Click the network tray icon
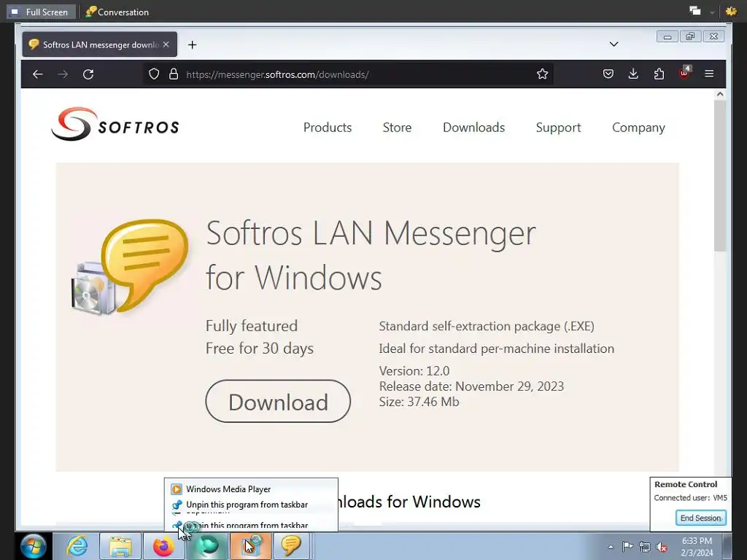Image resolution: width=747 pixels, height=560 pixels. click(645, 547)
